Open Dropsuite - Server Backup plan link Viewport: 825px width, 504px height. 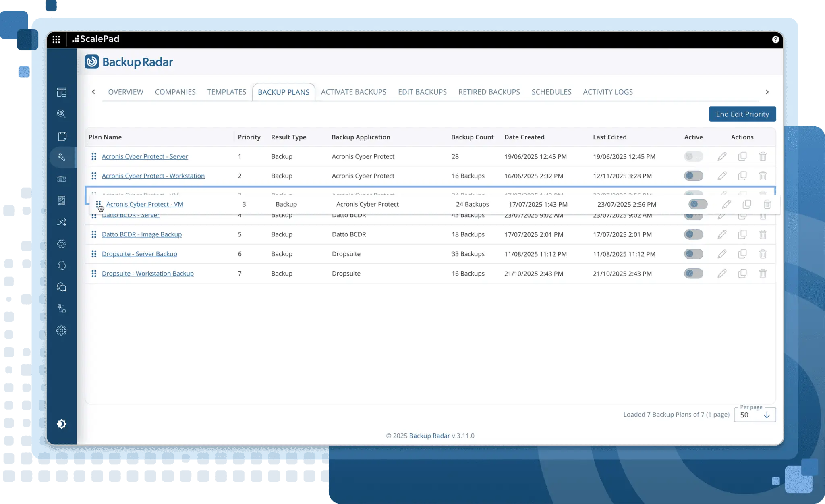point(139,254)
